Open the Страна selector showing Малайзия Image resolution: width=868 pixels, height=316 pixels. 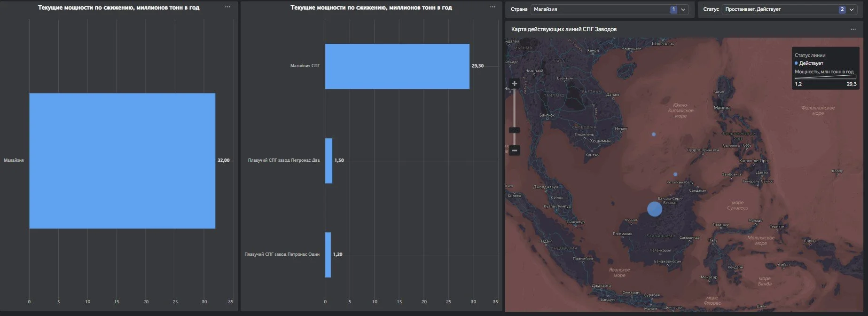click(610, 9)
